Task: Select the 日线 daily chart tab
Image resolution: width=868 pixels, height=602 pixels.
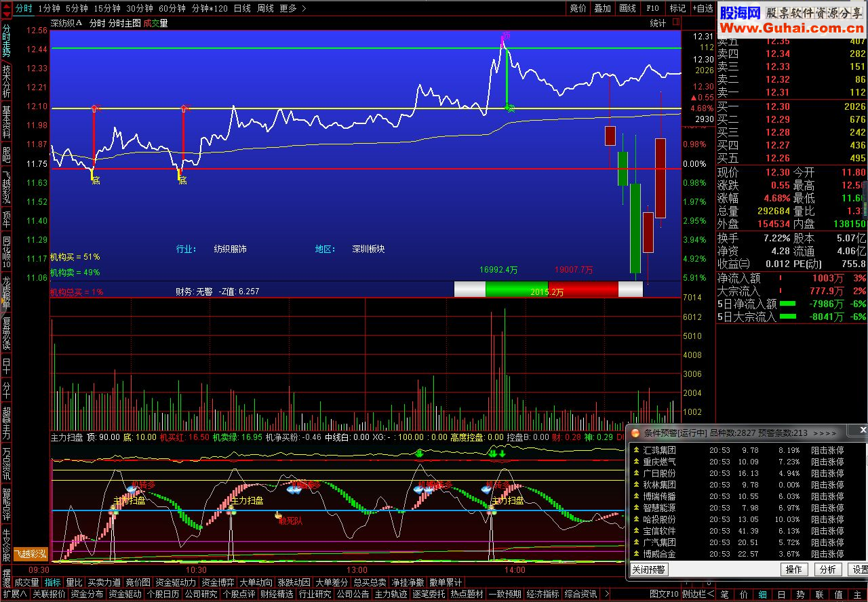Action: coord(241,8)
